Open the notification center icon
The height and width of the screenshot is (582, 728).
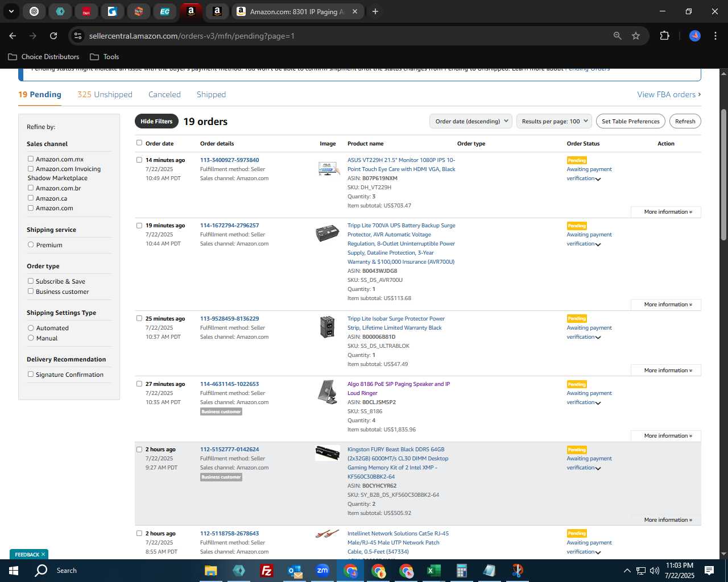[709, 571]
